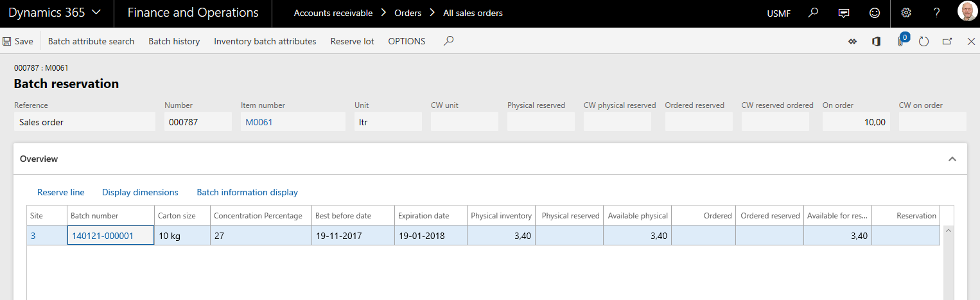
Task: Open Batch history
Action: pos(174,41)
